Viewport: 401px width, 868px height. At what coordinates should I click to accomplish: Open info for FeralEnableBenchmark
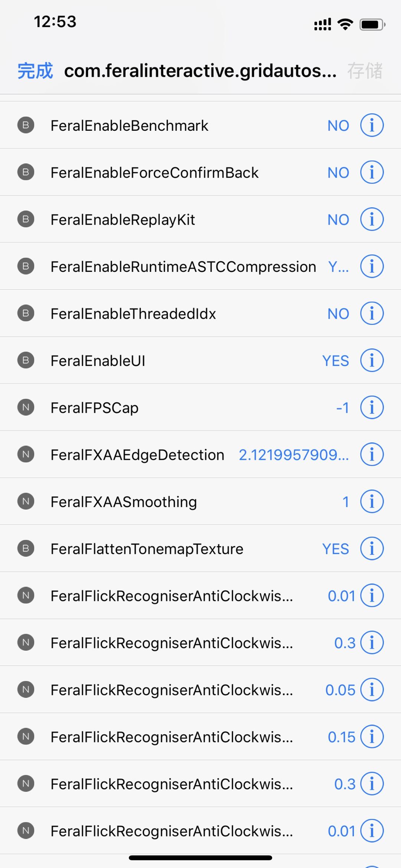click(372, 125)
